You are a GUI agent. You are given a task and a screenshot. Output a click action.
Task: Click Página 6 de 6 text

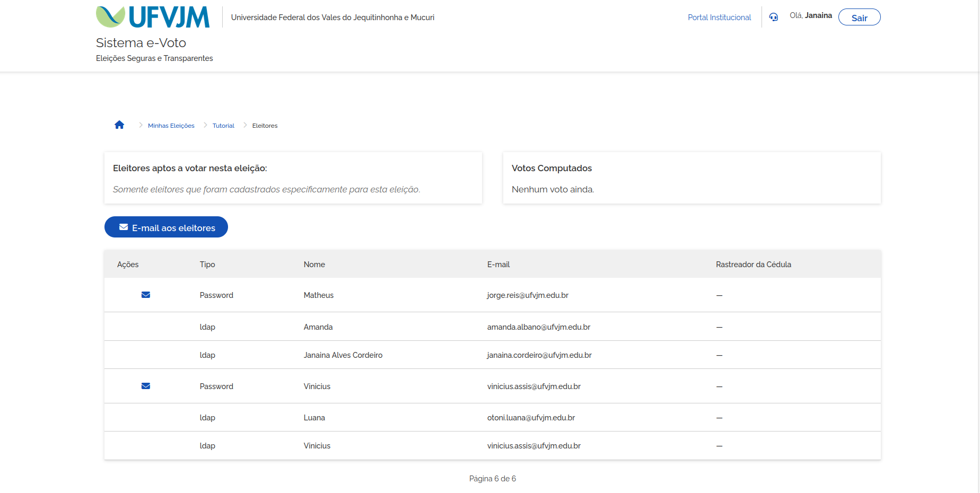coord(493,479)
